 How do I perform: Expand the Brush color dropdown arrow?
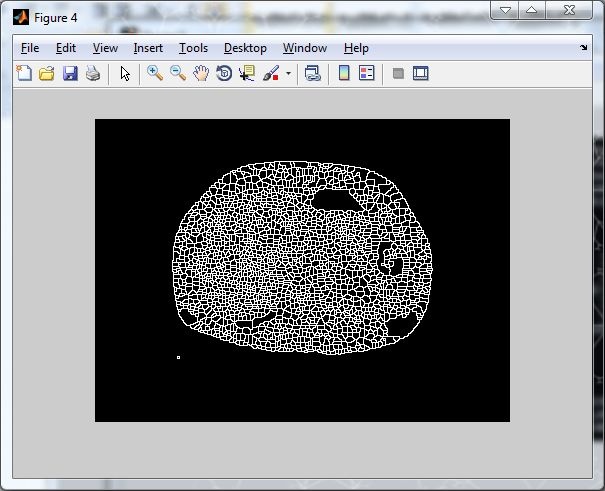pyautogui.click(x=288, y=73)
